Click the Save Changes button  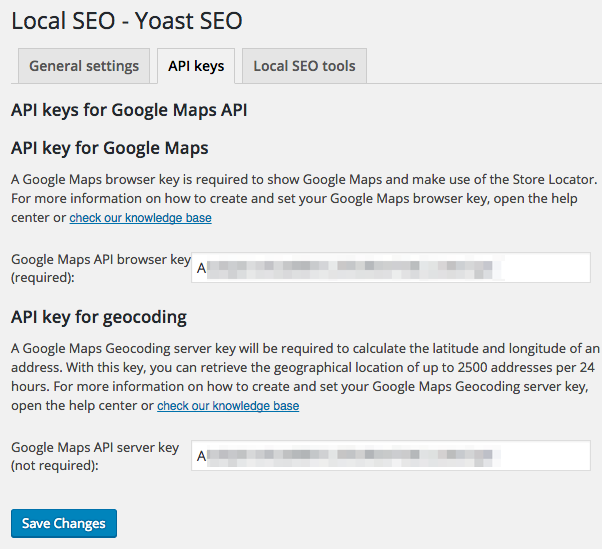pyautogui.click(x=64, y=523)
